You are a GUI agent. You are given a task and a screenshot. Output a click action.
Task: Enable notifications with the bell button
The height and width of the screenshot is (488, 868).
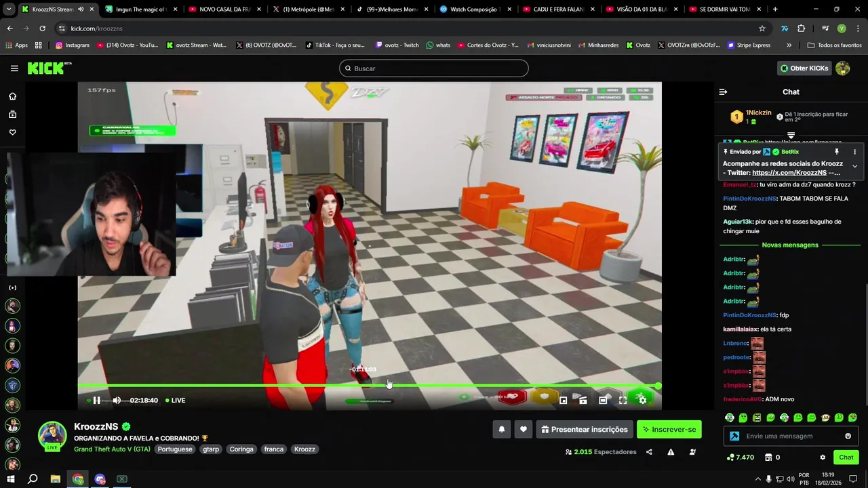tap(502, 429)
